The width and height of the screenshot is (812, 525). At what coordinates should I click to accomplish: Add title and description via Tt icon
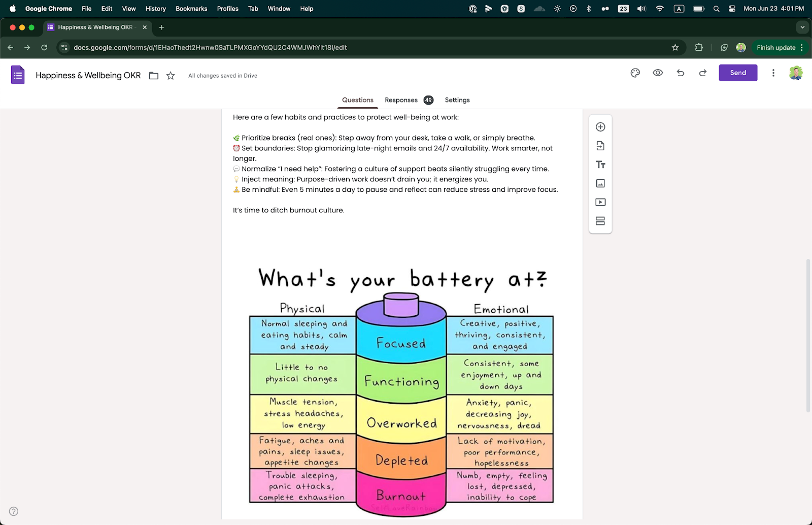click(x=600, y=165)
